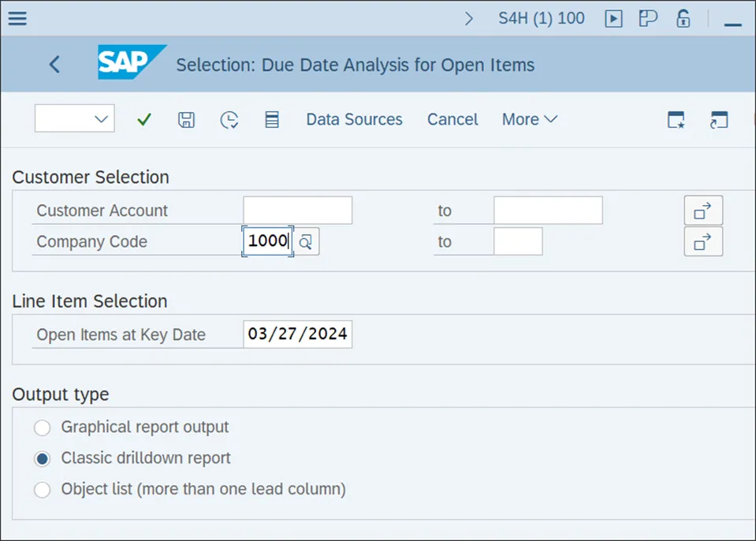The width and height of the screenshot is (756, 541).
Task: Click Customer Account multiple selection arrow
Action: [702, 211]
